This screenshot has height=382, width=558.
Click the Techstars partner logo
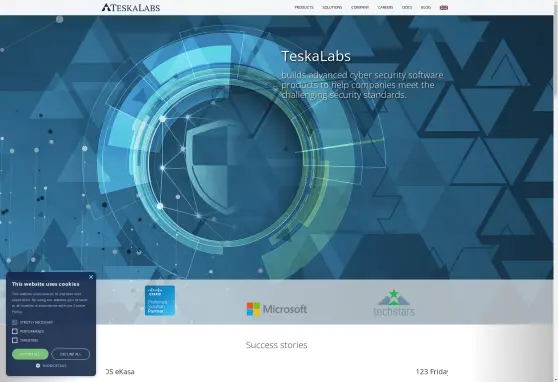[394, 303]
